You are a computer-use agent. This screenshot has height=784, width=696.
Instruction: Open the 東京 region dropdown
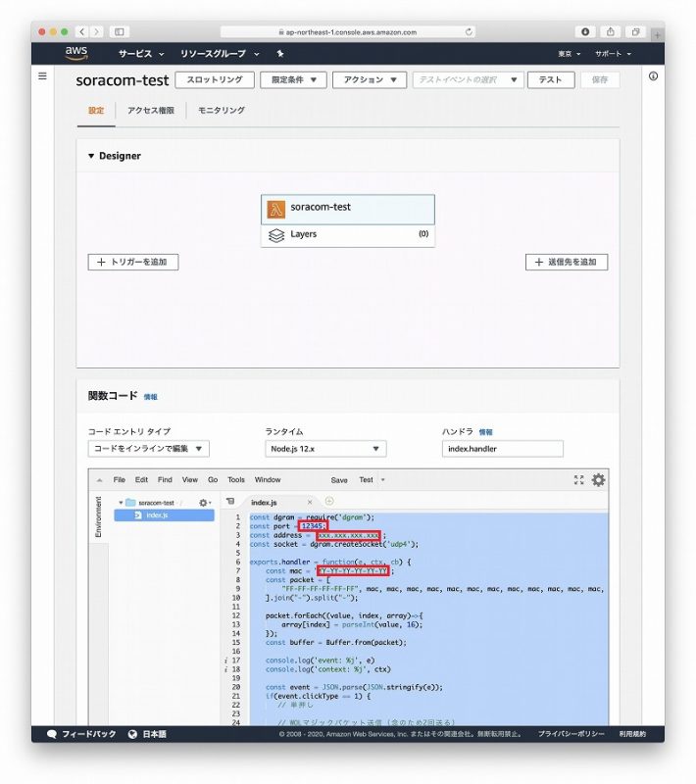[x=569, y=54]
